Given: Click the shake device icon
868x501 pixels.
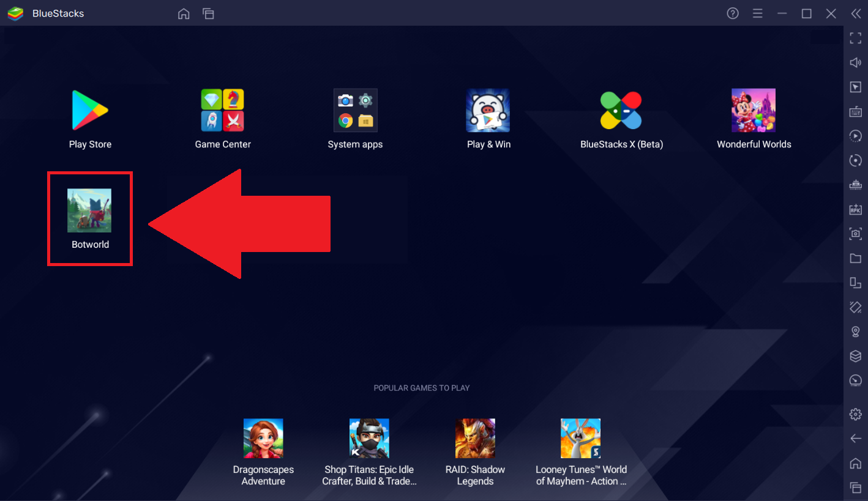Looking at the screenshot, I should pyautogui.click(x=856, y=307).
